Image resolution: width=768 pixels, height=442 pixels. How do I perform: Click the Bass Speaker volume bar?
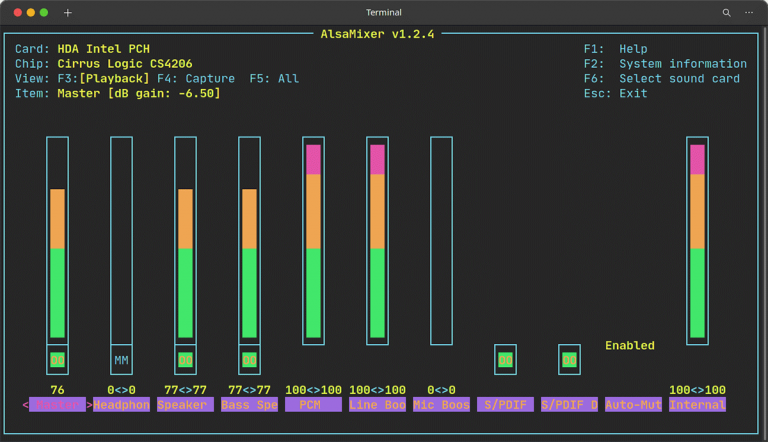coord(249,241)
